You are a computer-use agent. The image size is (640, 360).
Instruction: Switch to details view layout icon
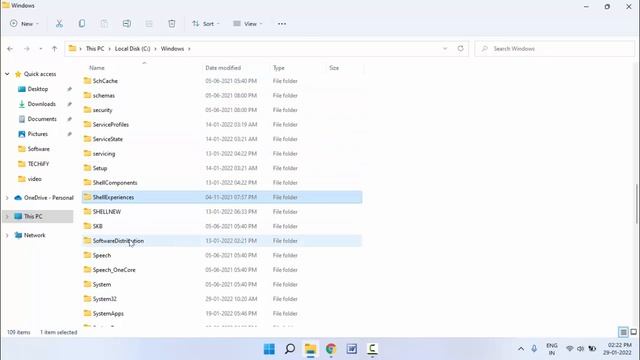tap(623, 332)
